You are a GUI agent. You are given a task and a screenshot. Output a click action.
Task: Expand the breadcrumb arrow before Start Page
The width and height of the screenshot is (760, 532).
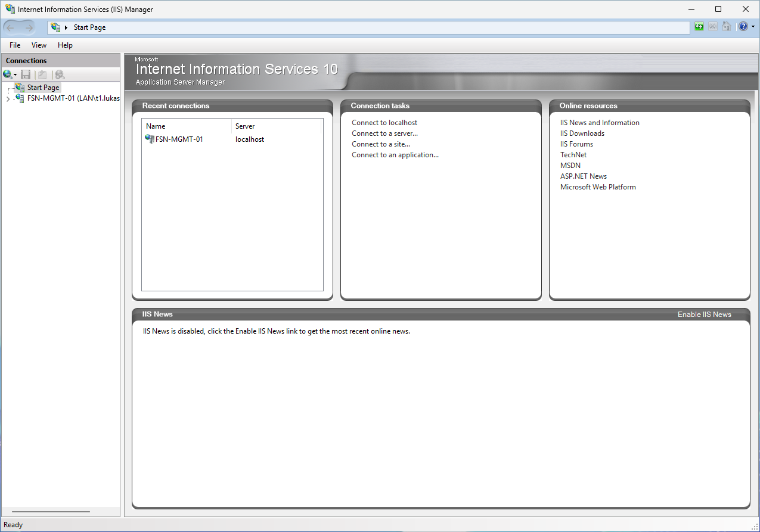coord(66,27)
